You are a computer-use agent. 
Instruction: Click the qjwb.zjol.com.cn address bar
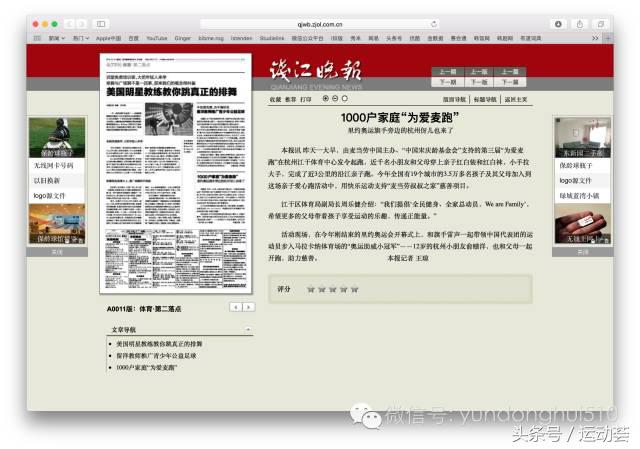coord(320,23)
